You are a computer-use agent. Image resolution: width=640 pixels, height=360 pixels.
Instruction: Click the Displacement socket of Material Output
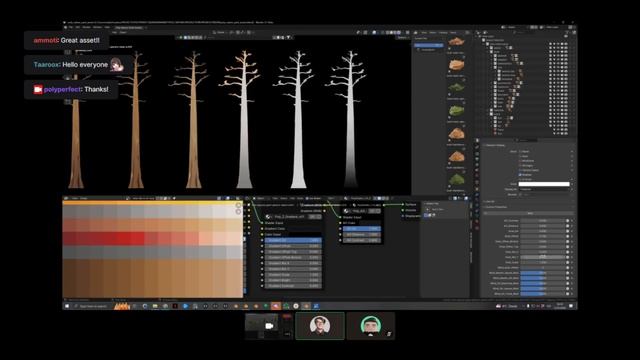(403, 216)
